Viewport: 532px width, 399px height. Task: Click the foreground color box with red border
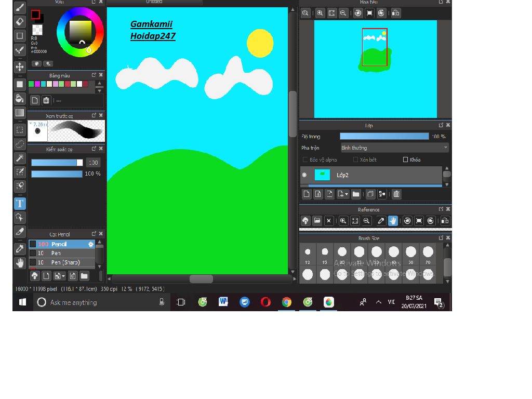tap(35, 15)
